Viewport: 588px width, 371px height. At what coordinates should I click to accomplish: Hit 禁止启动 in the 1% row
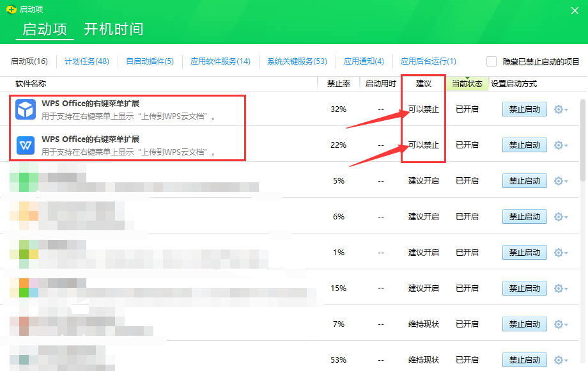point(524,253)
